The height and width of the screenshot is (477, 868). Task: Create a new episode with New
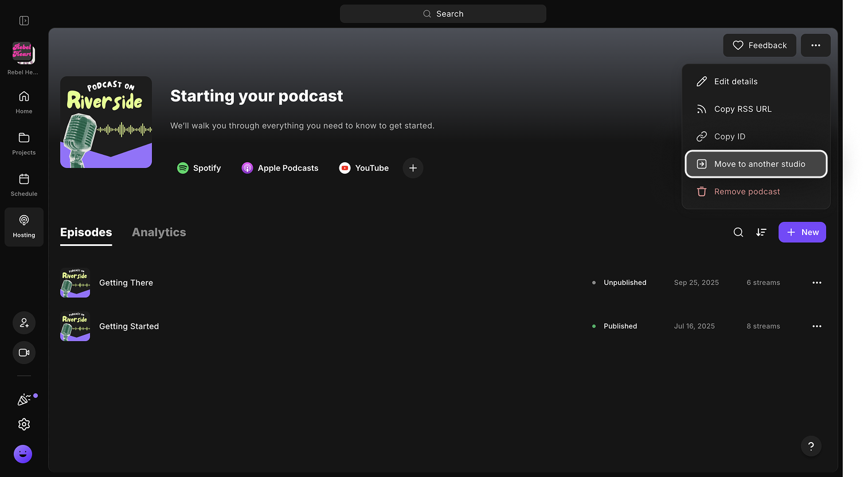tap(802, 232)
